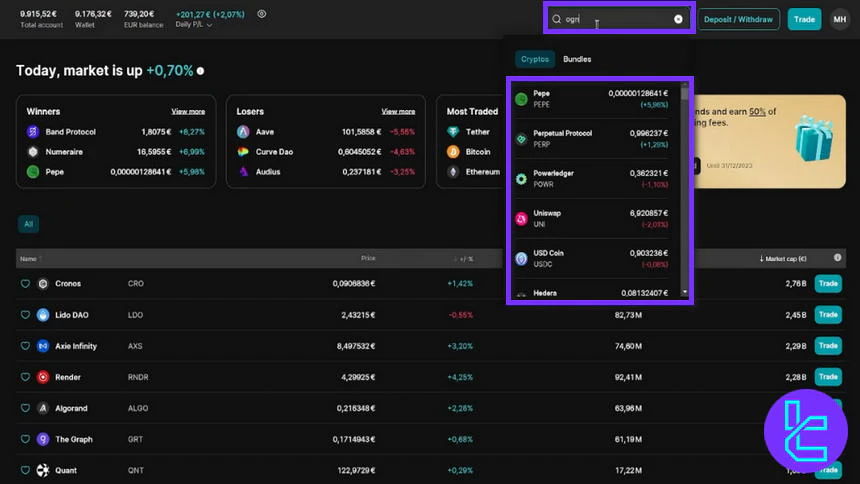This screenshot has width=860, height=484.
Task: Favorite The Graph with heart toggle
Action: click(x=25, y=439)
